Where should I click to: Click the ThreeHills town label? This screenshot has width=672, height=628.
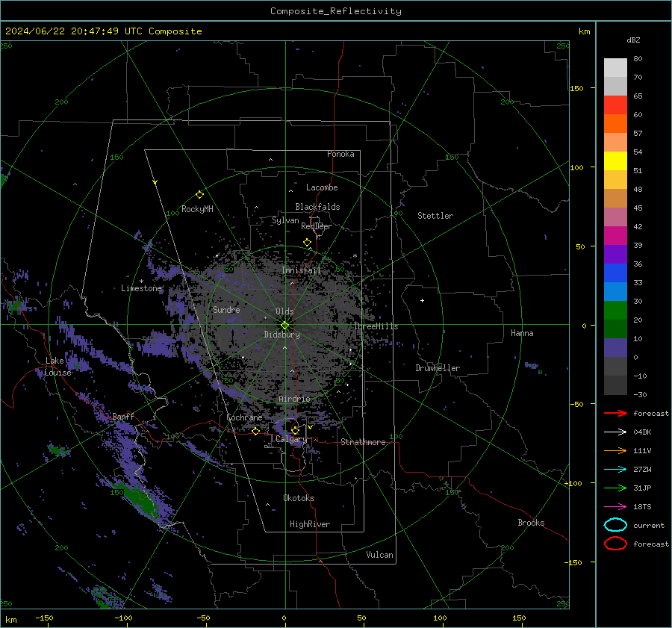coord(376,326)
